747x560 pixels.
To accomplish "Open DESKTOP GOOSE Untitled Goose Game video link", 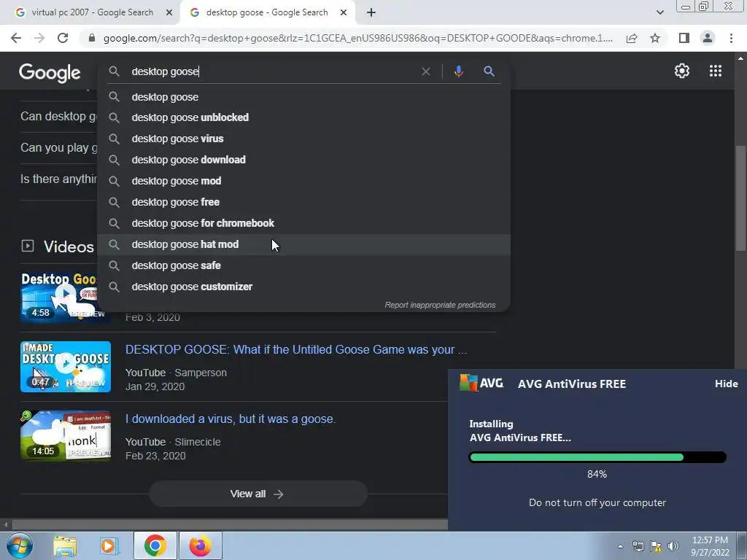I will (296, 349).
